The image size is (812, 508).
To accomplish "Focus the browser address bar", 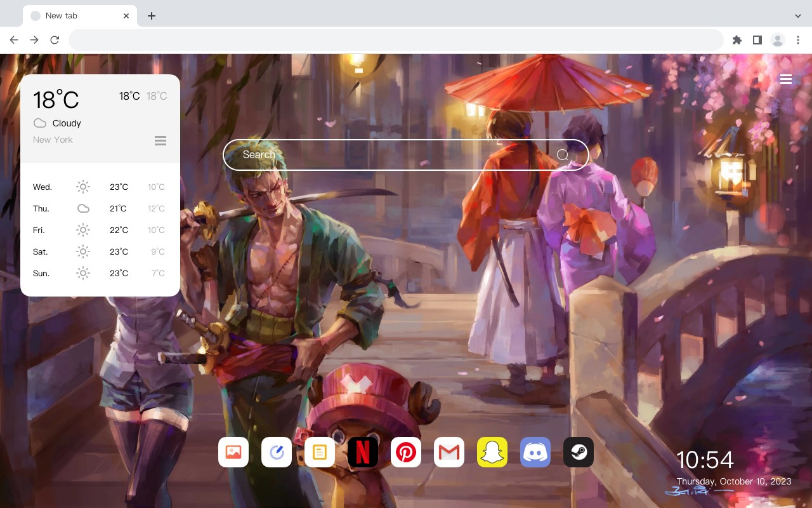I will pyautogui.click(x=396, y=40).
